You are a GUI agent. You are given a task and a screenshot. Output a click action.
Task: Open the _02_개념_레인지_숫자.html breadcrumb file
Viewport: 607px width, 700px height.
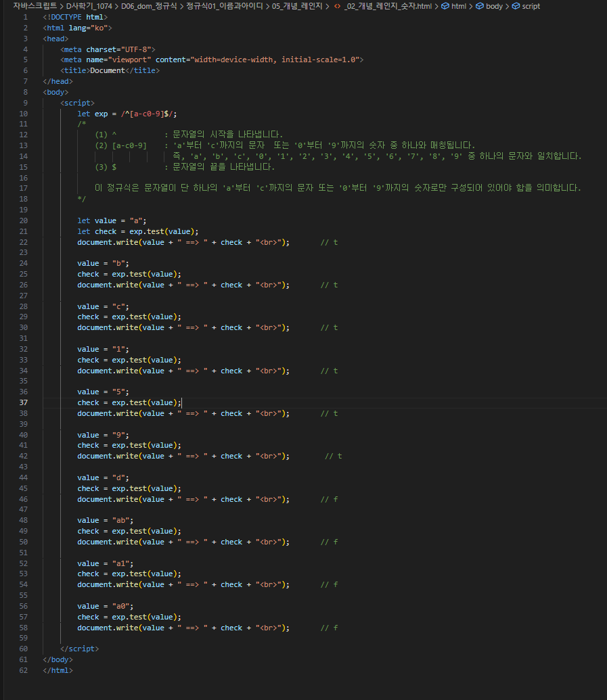click(388, 6)
